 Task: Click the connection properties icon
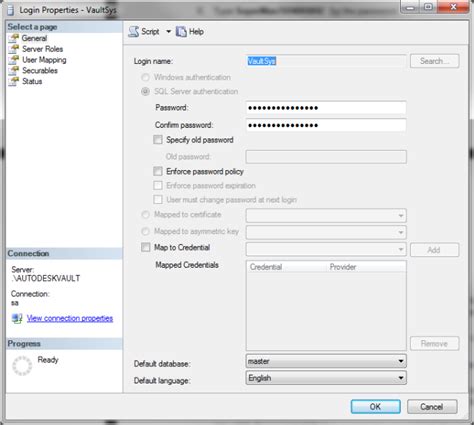[x=17, y=318]
